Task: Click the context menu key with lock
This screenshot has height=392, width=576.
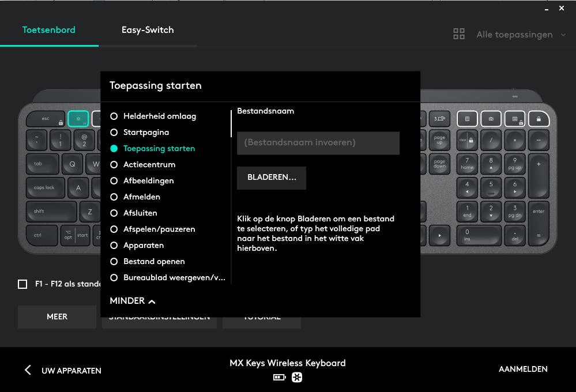Action: [x=515, y=119]
